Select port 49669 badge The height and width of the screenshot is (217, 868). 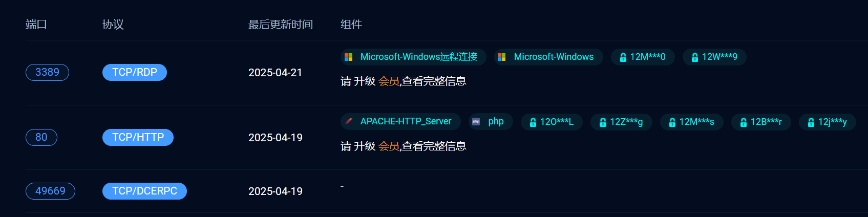tap(50, 191)
